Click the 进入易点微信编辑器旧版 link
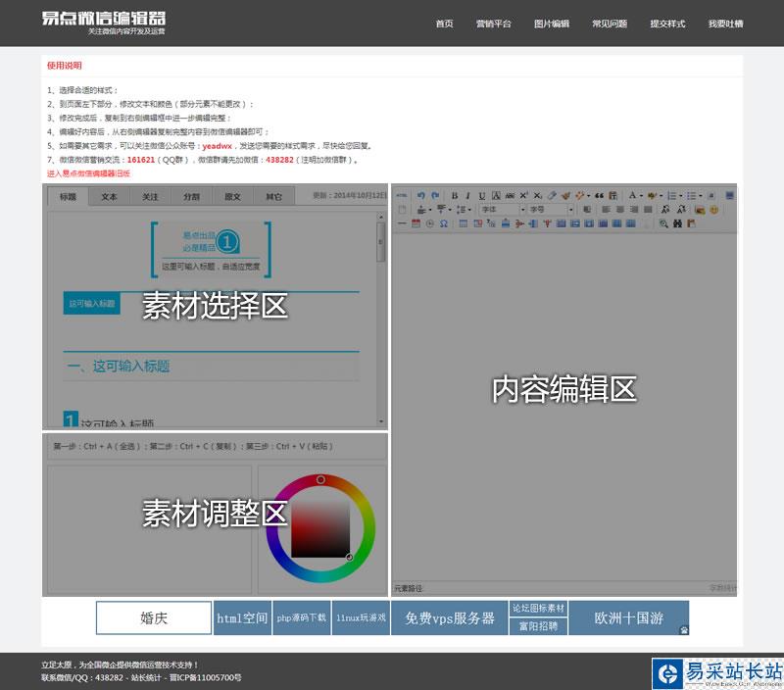 tap(88, 173)
